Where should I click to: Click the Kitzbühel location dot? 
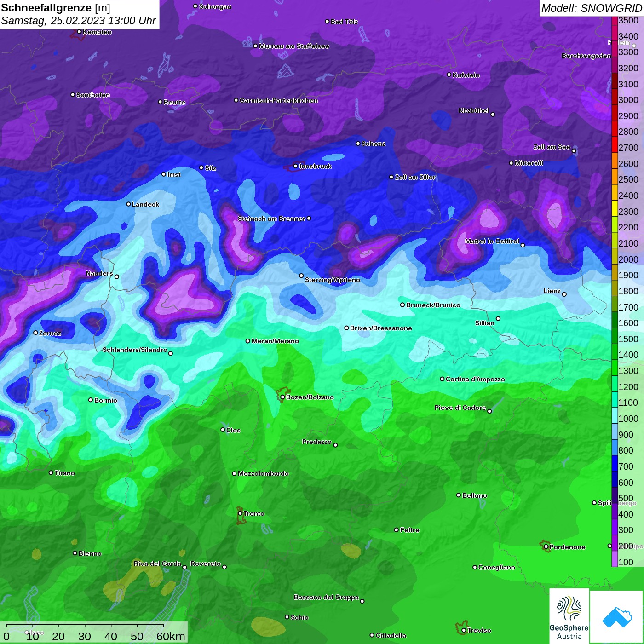point(493,115)
